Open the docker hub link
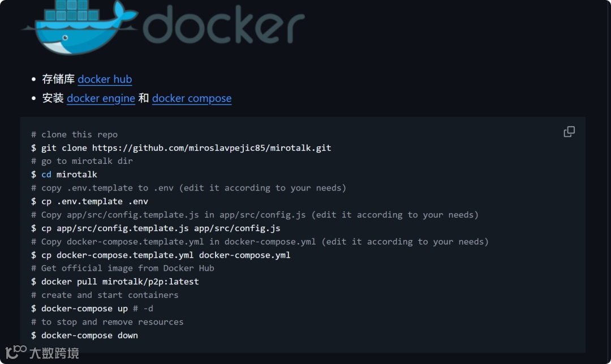The width and height of the screenshot is (611, 364). point(105,79)
